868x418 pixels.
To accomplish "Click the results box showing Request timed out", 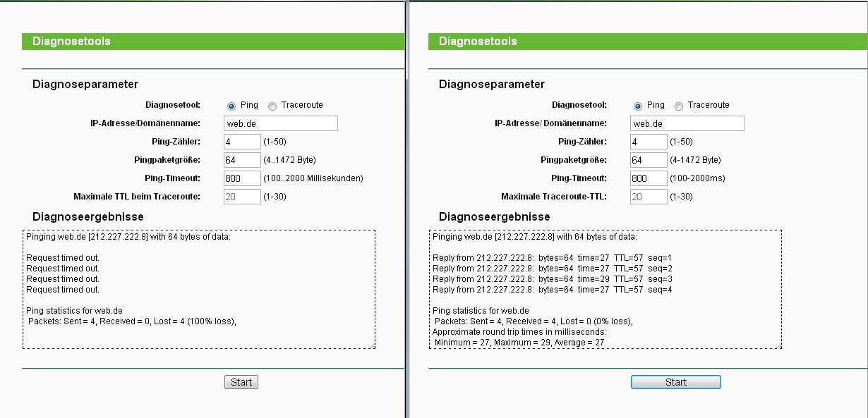I will point(198,289).
